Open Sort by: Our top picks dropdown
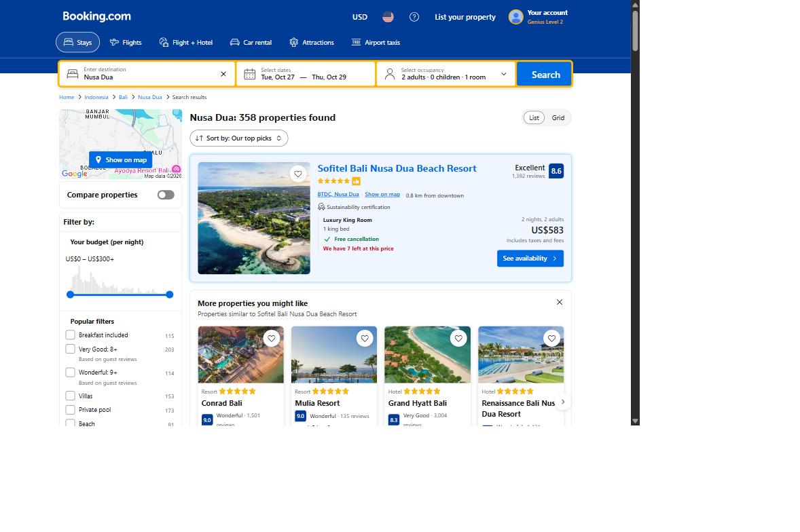This screenshot has width=800, height=532. pyautogui.click(x=239, y=138)
